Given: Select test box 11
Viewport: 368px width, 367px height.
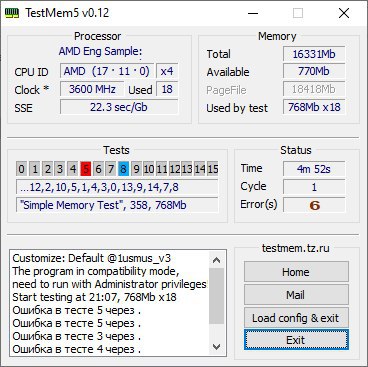Looking at the screenshot, I should (x=162, y=169).
